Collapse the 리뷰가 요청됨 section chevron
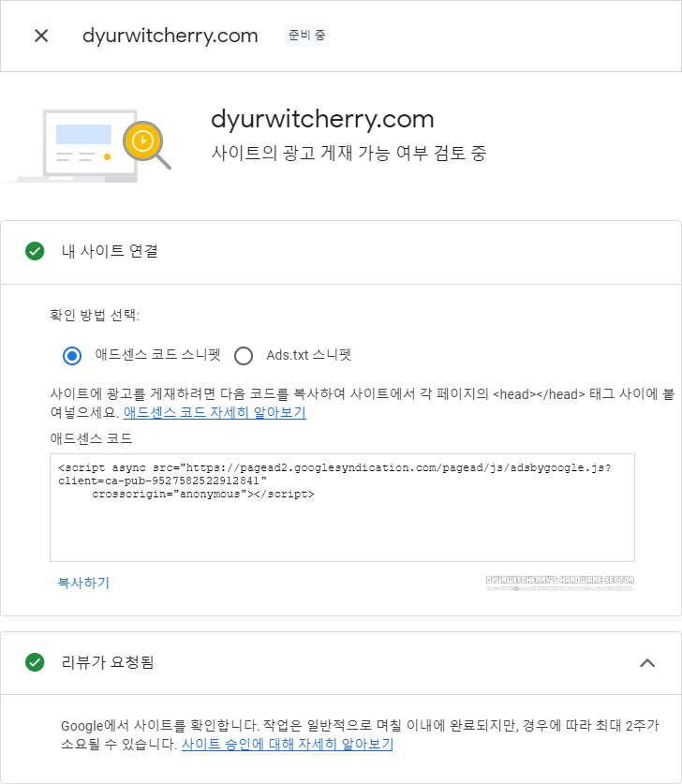Screen dimensions: 682x784 tap(647, 663)
